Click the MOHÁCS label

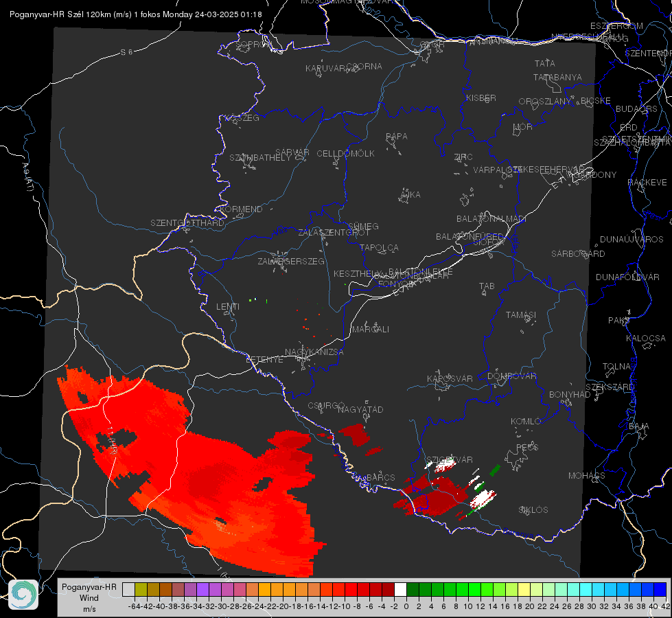587,475
